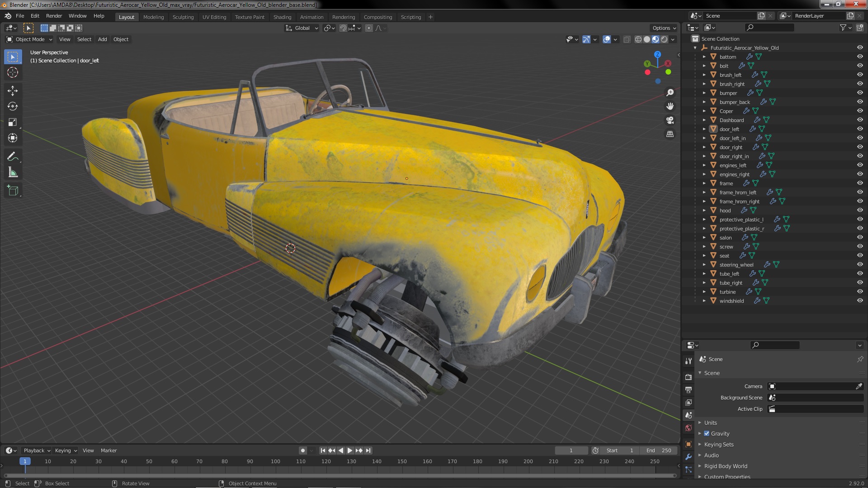Activate the Transform tool
The image size is (868, 488).
pyautogui.click(x=13, y=138)
